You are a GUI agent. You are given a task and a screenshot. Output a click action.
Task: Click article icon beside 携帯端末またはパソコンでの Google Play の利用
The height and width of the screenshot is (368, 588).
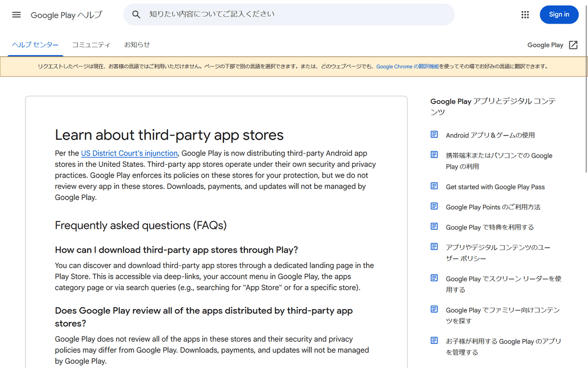(x=434, y=155)
